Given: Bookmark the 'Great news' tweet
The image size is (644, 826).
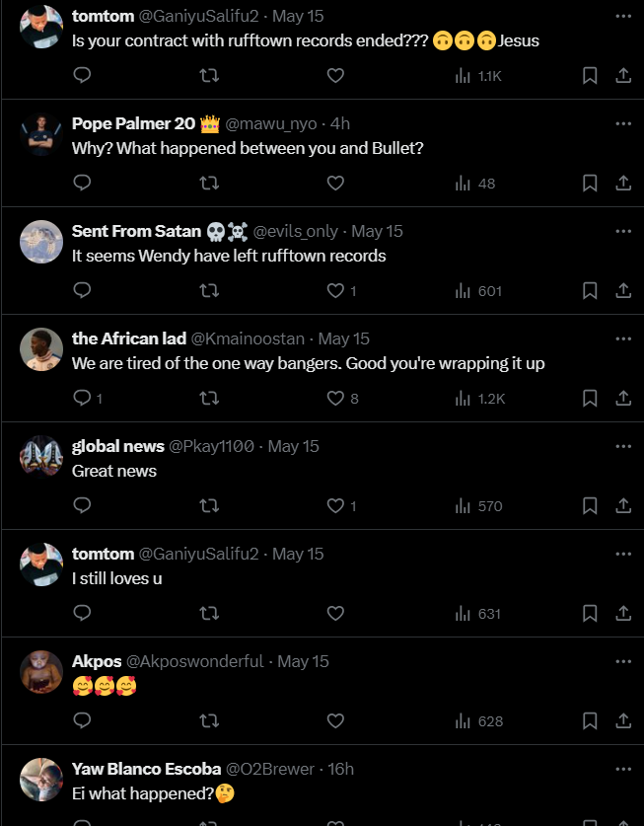Looking at the screenshot, I should 590,505.
